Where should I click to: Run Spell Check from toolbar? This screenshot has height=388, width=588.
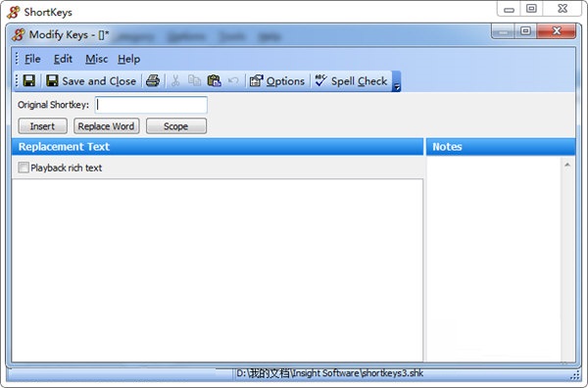[351, 81]
